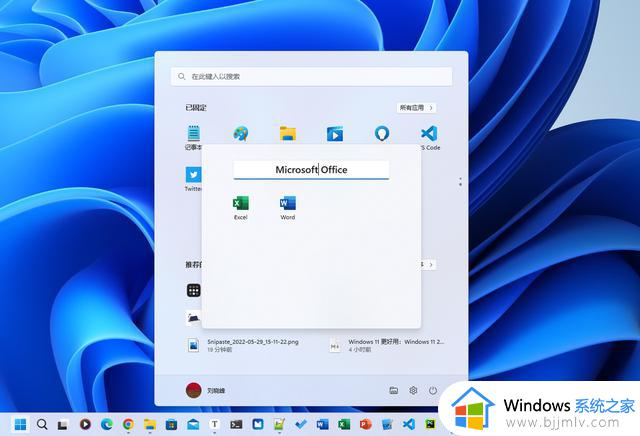
Task: Open File Explorer from the taskbar
Action: pos(150,425)
